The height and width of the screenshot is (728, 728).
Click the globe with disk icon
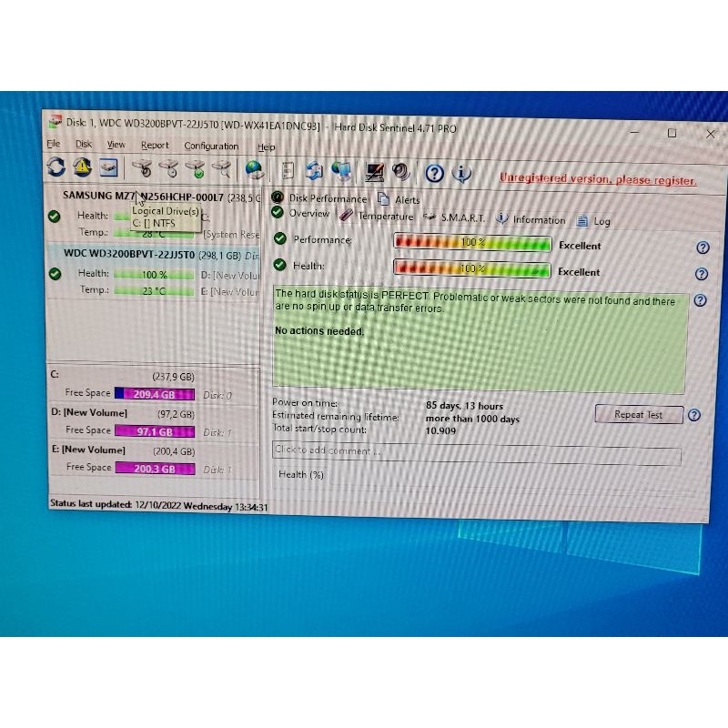tap(255, 170)
